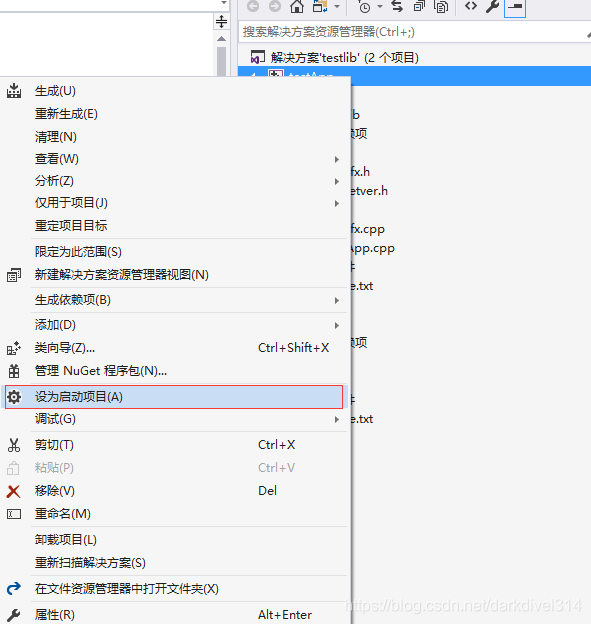
Task: Click red X Remove icon
Action: (14, 491)
